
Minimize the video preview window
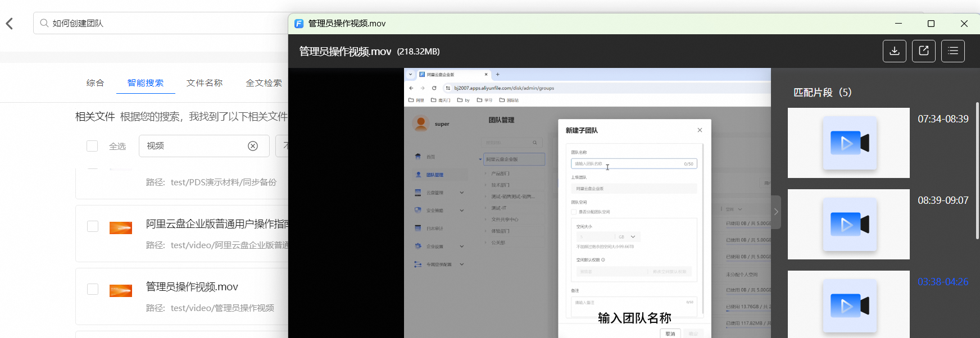coord(899,24)
